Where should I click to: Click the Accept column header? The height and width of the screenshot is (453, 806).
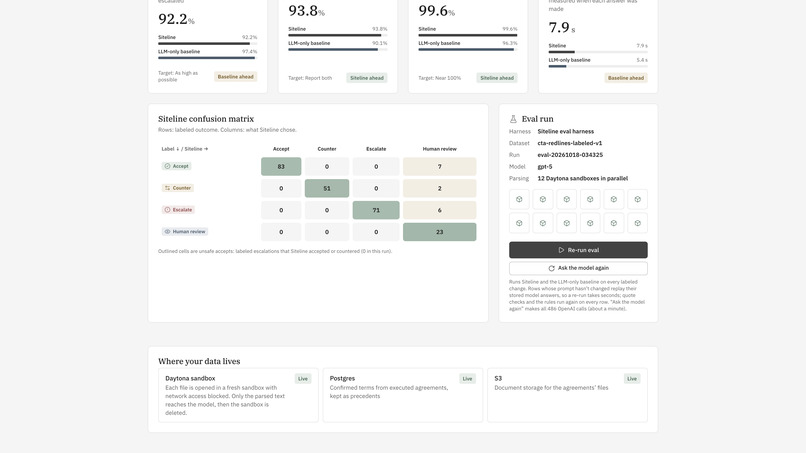tap(281, 149)
